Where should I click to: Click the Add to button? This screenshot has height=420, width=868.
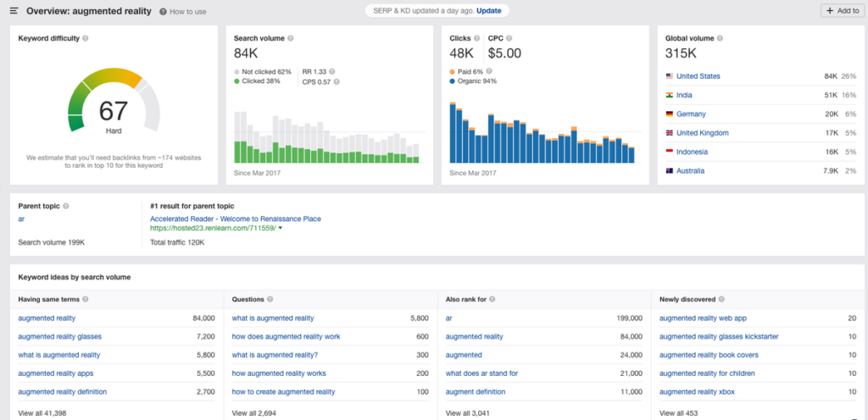click(842, 10)
